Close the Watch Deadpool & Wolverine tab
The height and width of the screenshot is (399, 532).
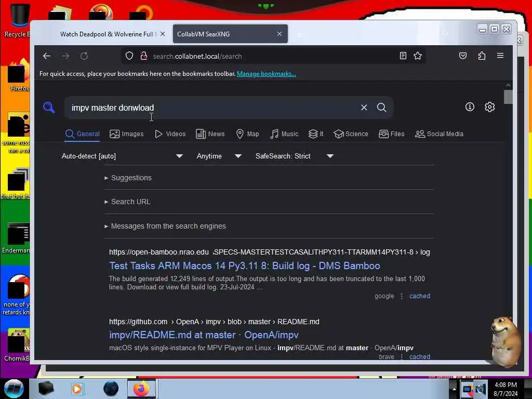[x=163, y=34]
